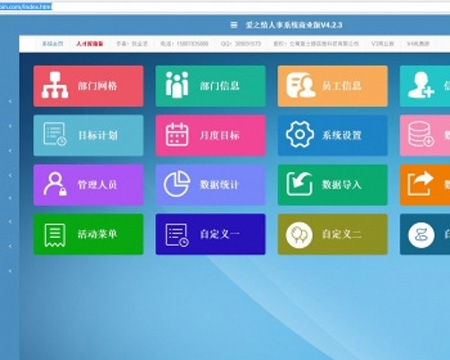This screenshot has height=360, width=450.
Task: Open the 部门信息 people icon tile
Action: [210, 86]
